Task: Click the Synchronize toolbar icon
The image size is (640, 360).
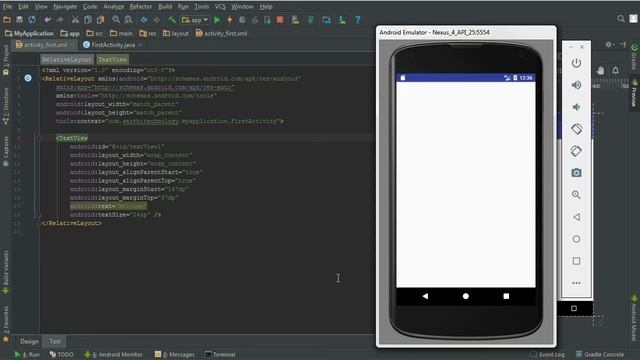Action: click(x=32, y=20)
